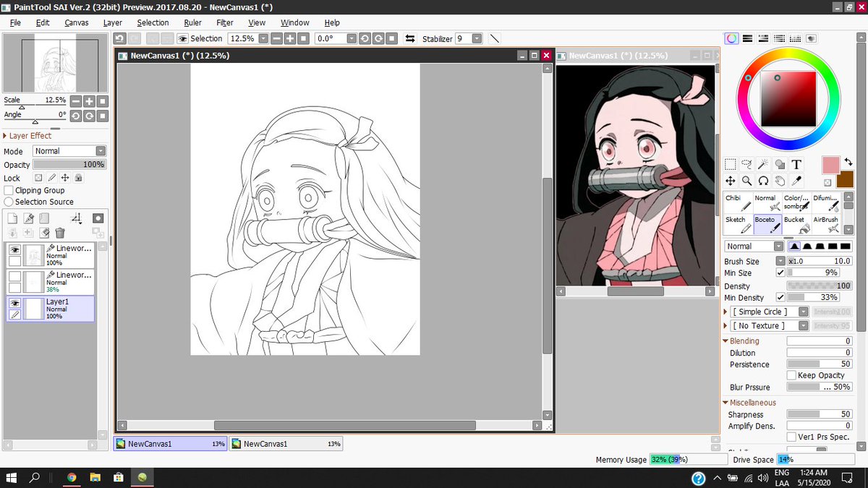Select the Shape tool
The width and height of the screenshot is (868, 488).
(x=780, y=164)
